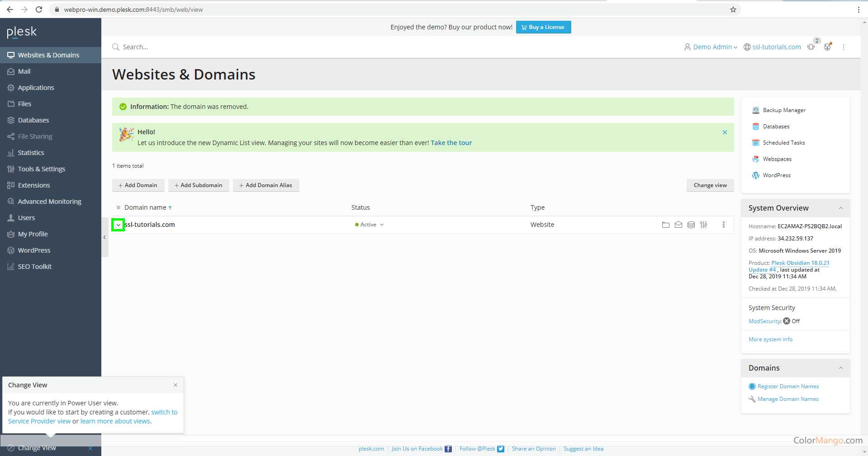Viewport: 868px width, 456px height.
Task: Open Webspaces from the right panel
Action: pos(777,159)
